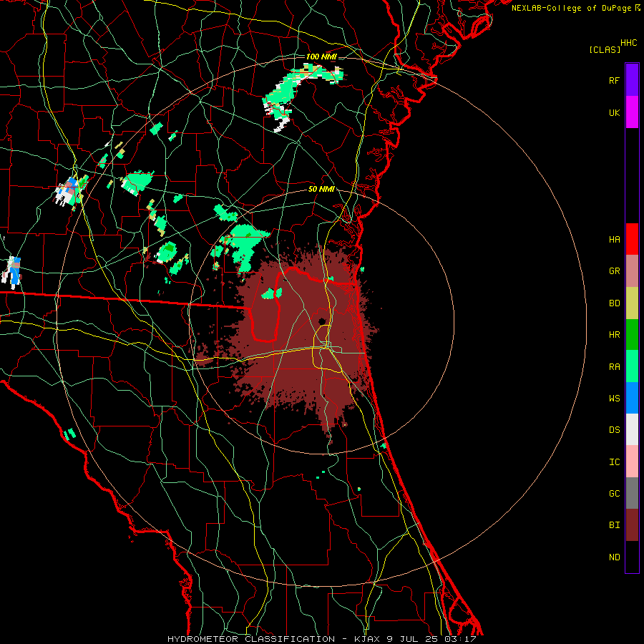Click the UK magenta legend swatch

tap(632, 112)
